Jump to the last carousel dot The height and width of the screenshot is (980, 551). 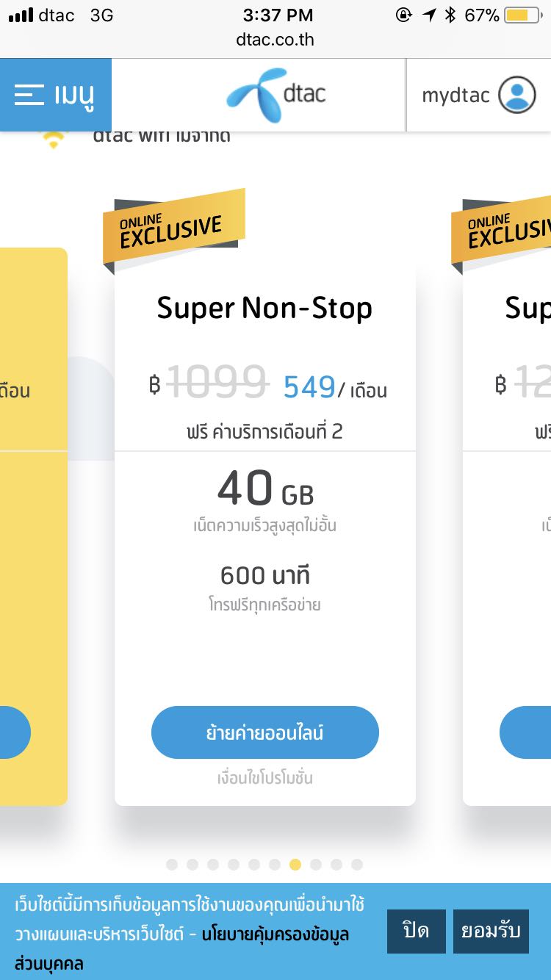(357, 865)
